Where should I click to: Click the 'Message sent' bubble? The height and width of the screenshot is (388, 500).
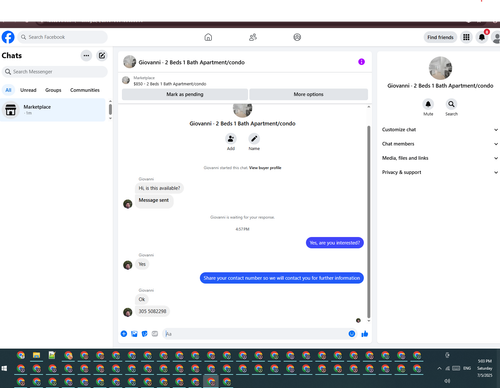click(x=154, y=201)
